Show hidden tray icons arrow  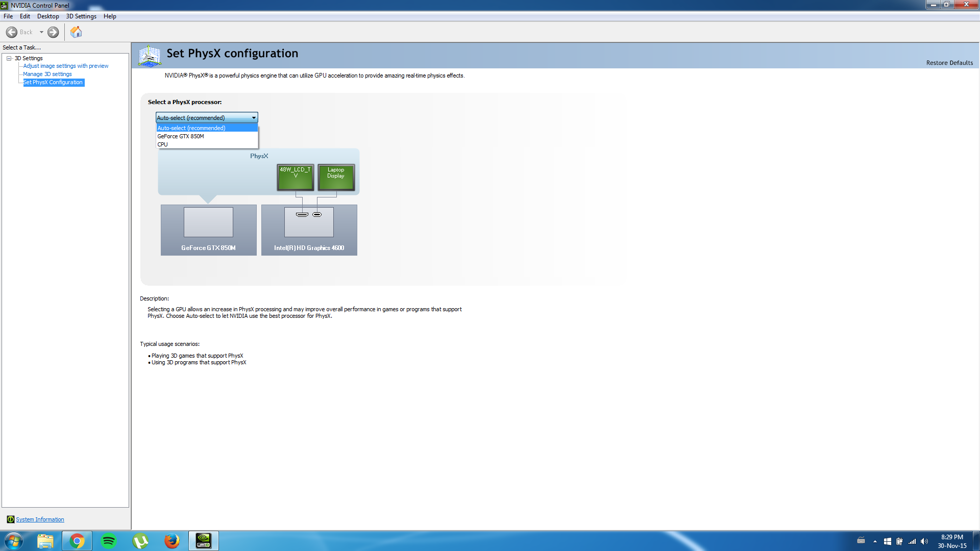pyautogui.click(x=875, y=541)
